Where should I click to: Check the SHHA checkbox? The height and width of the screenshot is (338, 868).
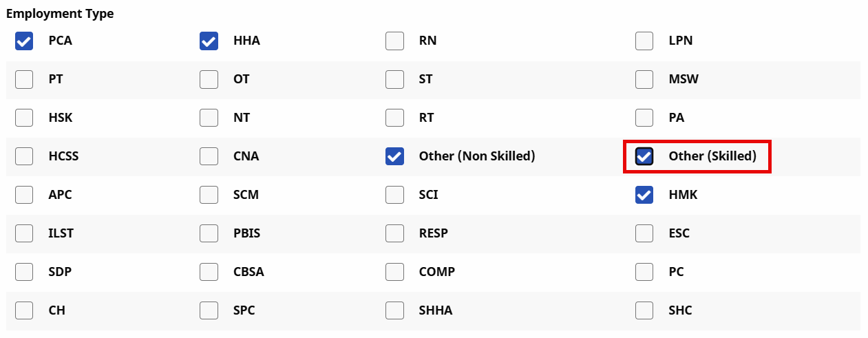(x=394, y=311)
